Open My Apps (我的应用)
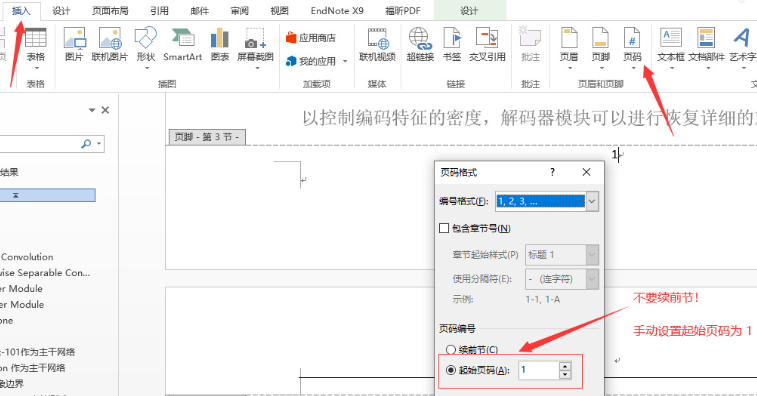This screenshot has height=396, width=757. click(311, 61)
